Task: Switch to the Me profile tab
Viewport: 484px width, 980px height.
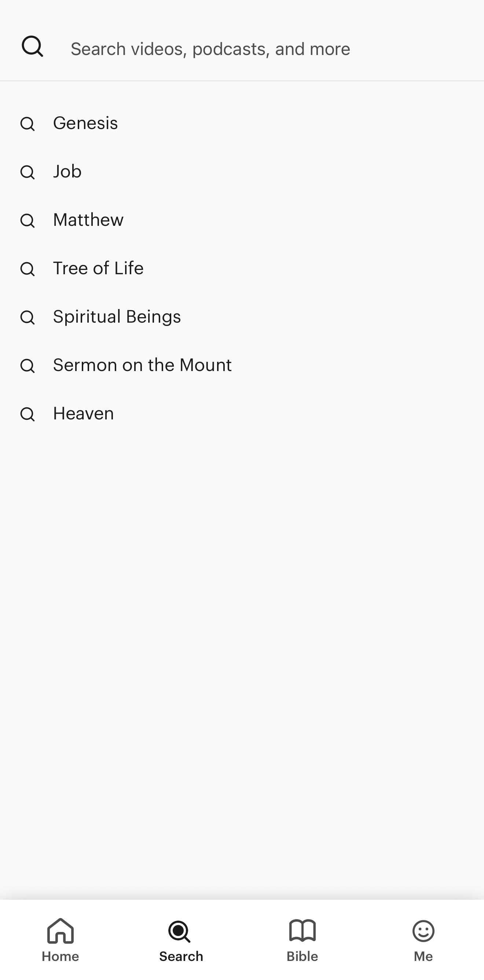Action: click(423, 940)
